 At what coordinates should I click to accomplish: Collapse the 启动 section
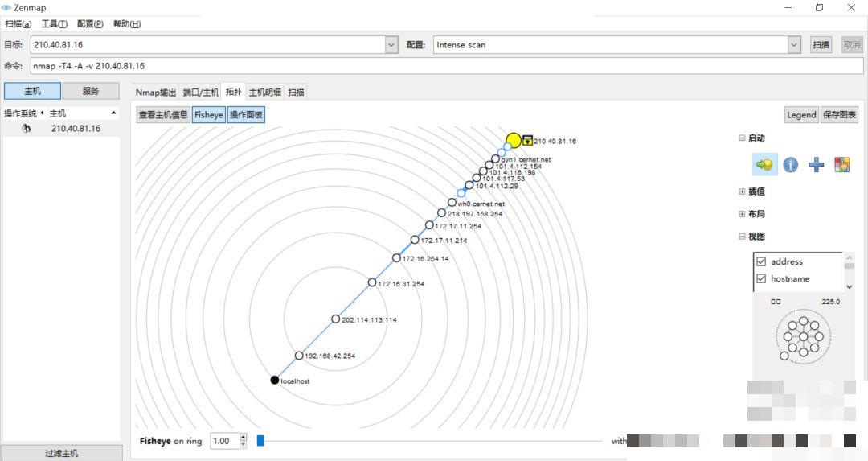pos(742,138)
